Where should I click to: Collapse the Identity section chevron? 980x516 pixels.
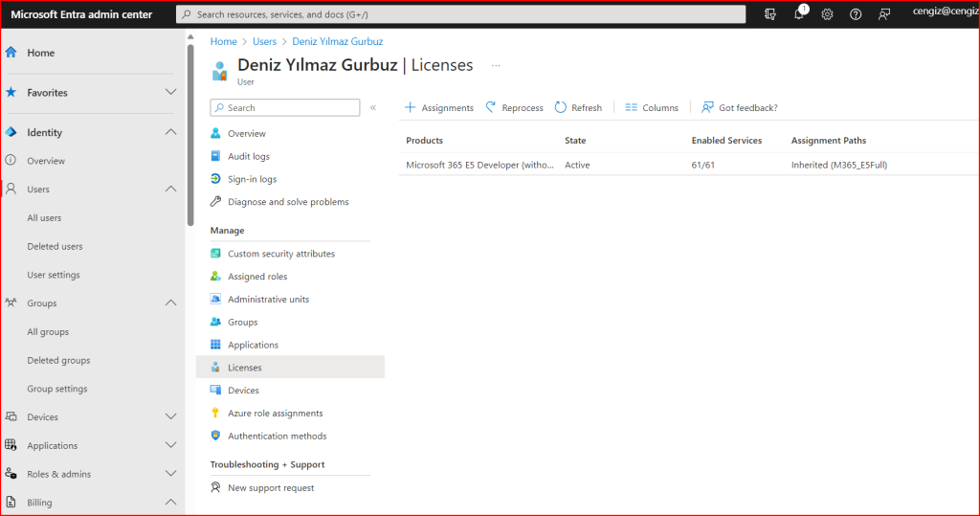pyautogui.click(x=170, y=132)
